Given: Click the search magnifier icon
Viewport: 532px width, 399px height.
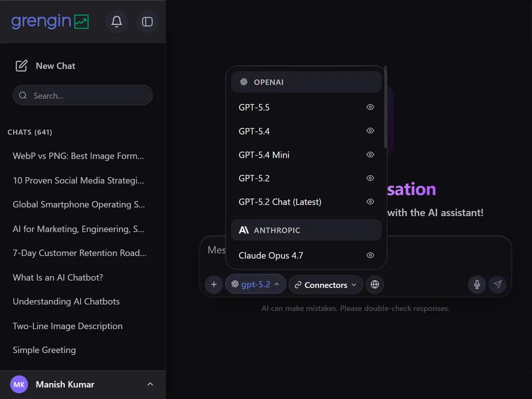Looking at the screenshot, I should (23, 96).
